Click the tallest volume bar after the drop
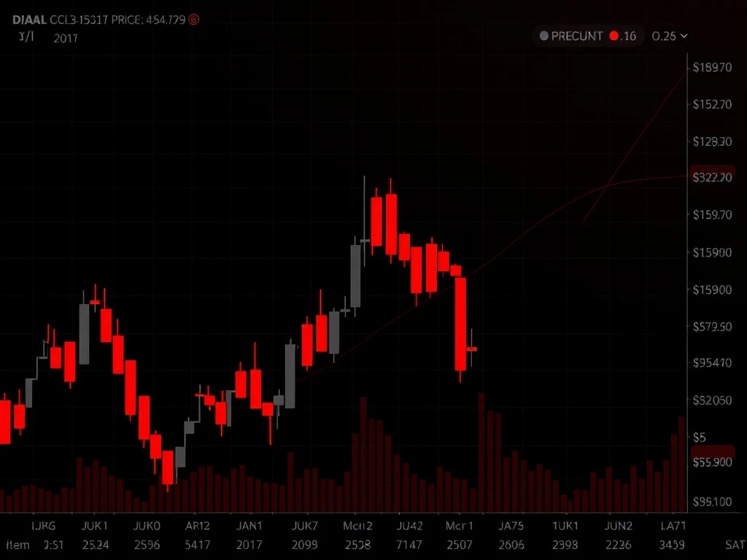747x560 pixels. coord(481,452)
